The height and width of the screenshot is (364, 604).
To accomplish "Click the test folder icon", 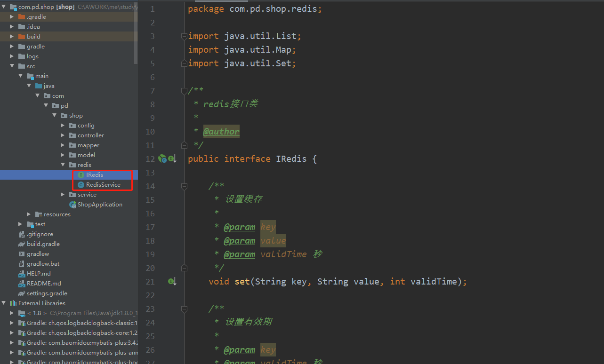I will 30,224.
